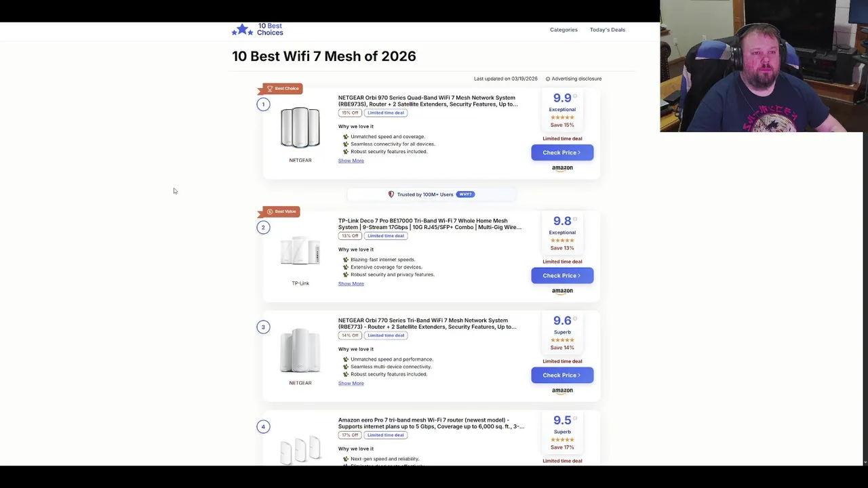Check Price for NETGEAR Orbi 970 Series

tap(561, 152)
